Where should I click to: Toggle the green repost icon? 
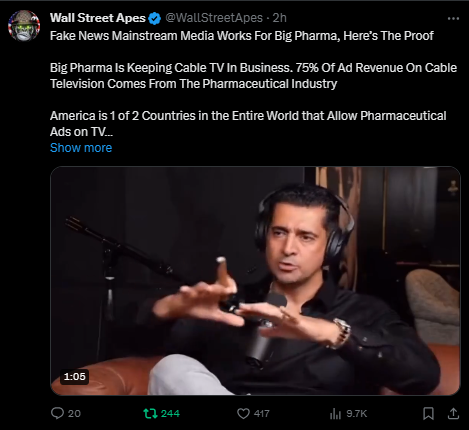click(x=150, y=414)
